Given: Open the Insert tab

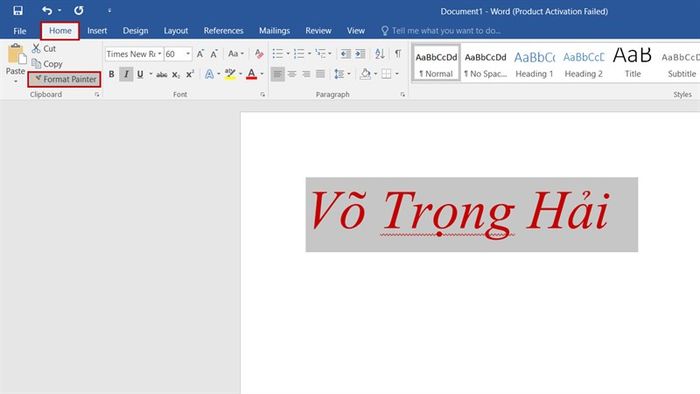Looking at the screenshot, I should [x=97, y=31].
